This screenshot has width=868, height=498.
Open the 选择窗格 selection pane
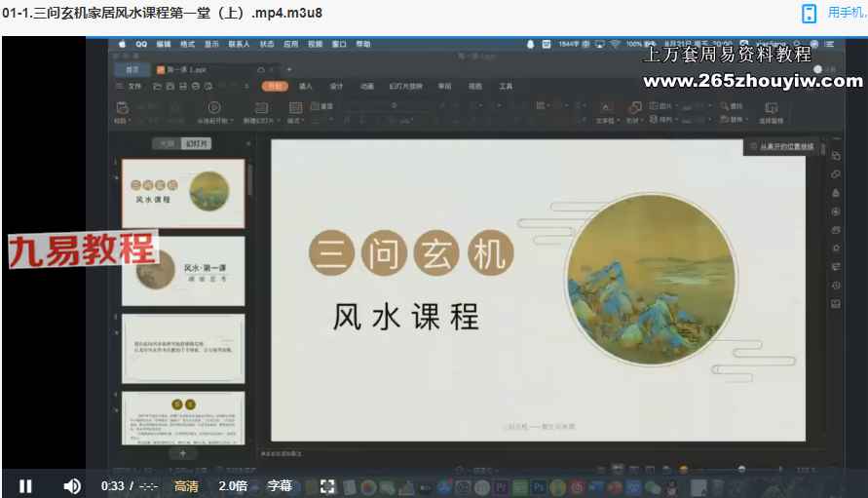tap(771, 112)
